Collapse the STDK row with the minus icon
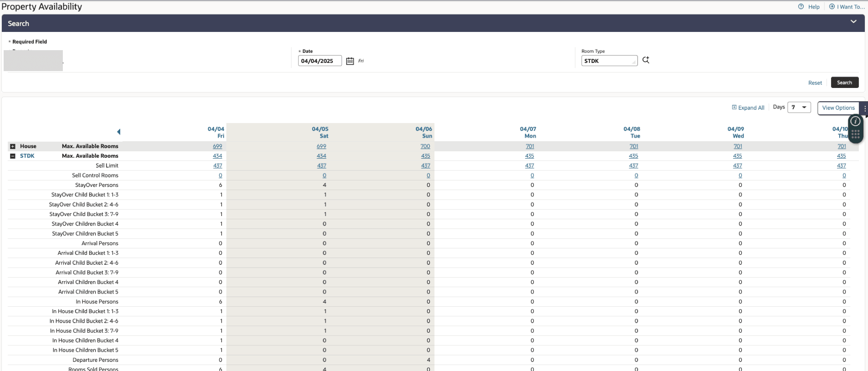Screen dimensions: 868x371 [x=13, y=156]
